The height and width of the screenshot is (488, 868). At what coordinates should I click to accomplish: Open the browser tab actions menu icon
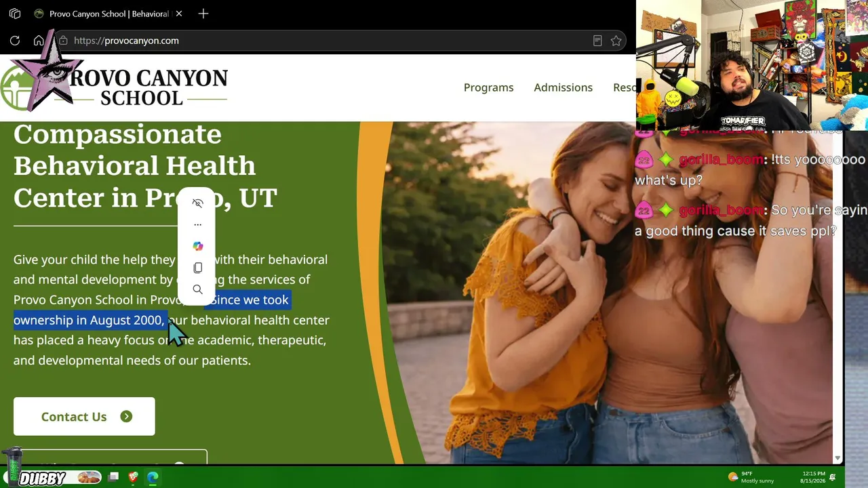15,14
